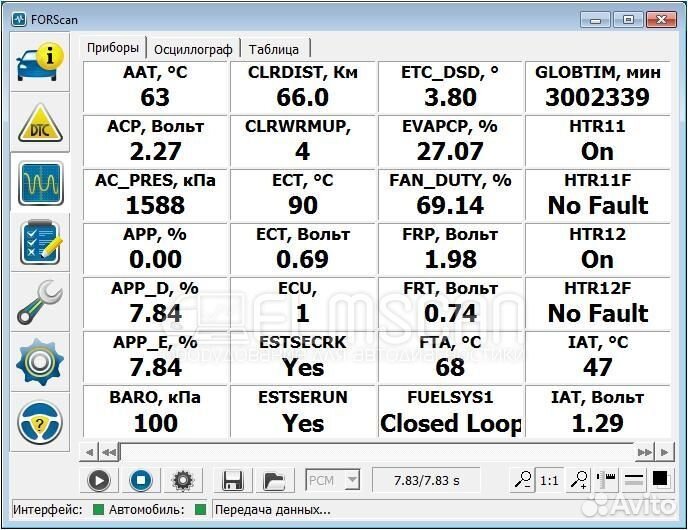Screen dimensions: 688x530
Task: Switch to the Осциллограф tab
Action: click(x=193, y=49)
